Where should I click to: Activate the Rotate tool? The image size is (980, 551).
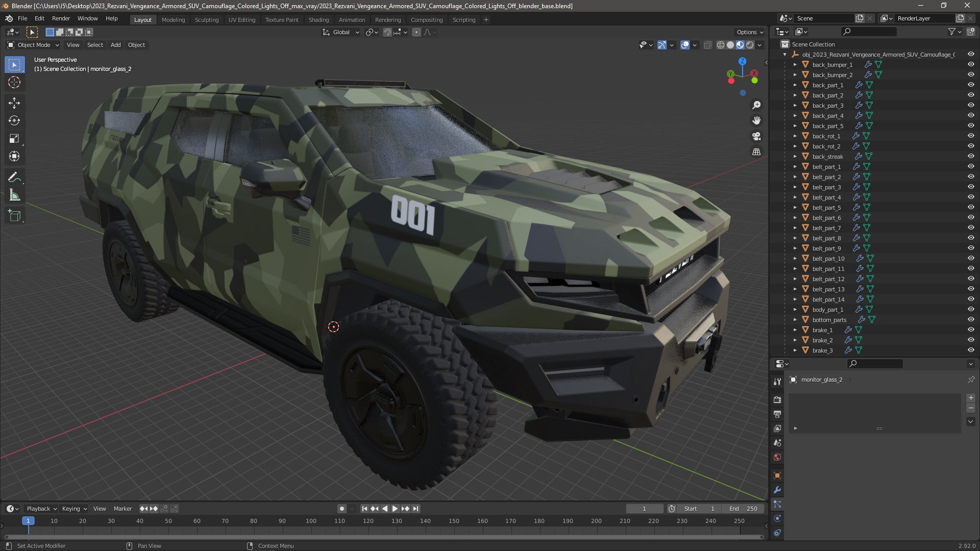(x=14, y=121)
